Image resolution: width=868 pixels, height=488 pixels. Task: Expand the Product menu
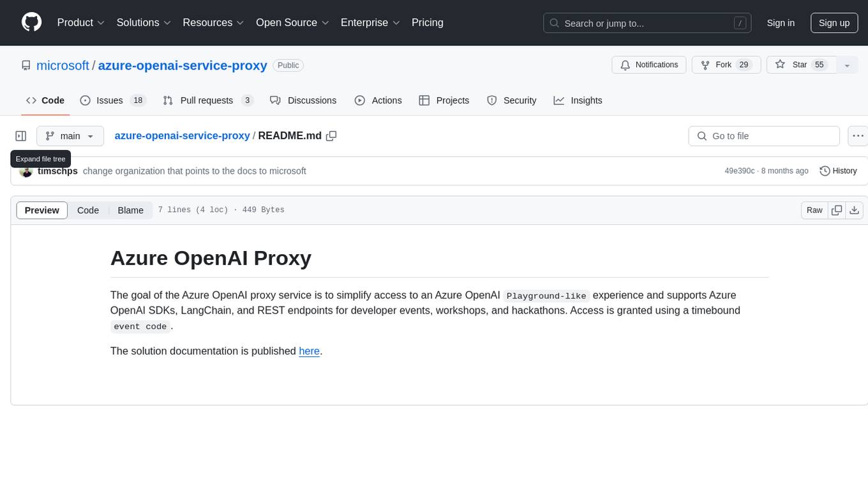coord(81,22)
